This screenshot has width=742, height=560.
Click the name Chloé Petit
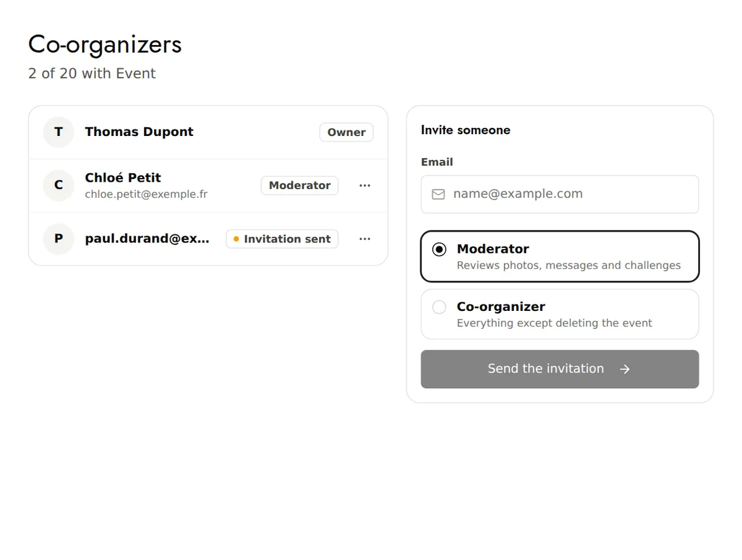[123, 178]
